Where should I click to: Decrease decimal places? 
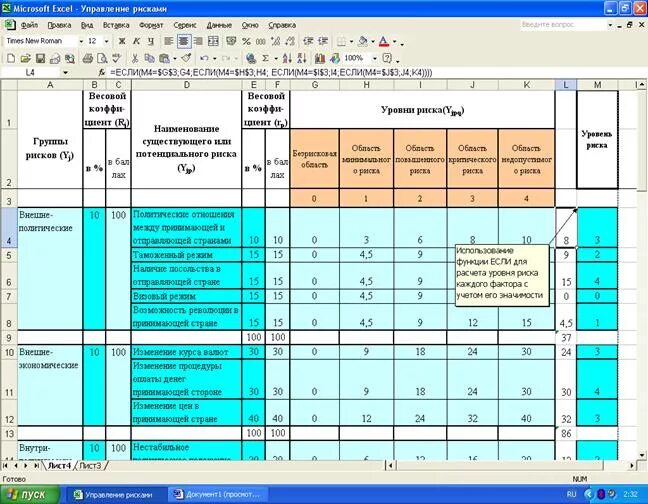[290, 41]
